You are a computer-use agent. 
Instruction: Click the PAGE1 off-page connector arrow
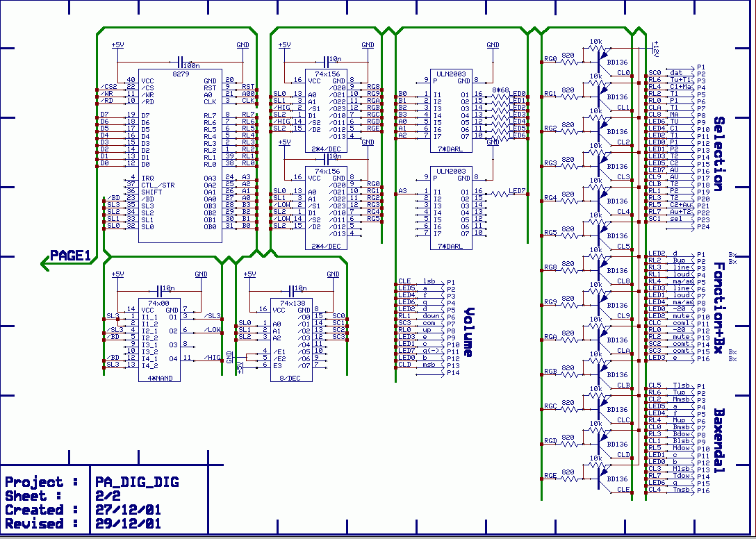[x=67, y=256]
